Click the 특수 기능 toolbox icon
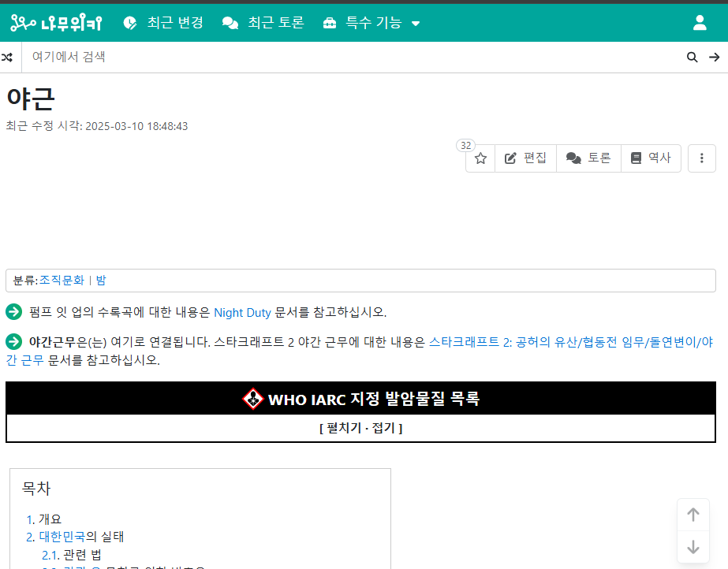This screenshot has height=569, width=728. click(330, 23)
